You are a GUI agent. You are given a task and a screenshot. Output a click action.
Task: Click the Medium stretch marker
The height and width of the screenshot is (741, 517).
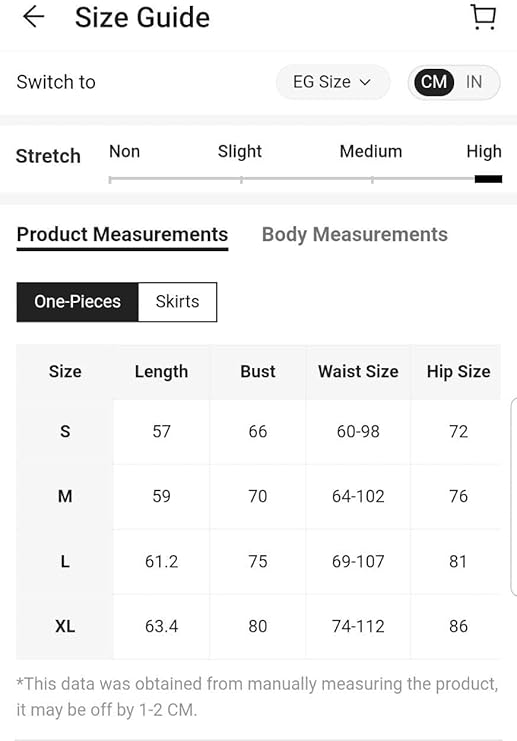tap(372, 180)
